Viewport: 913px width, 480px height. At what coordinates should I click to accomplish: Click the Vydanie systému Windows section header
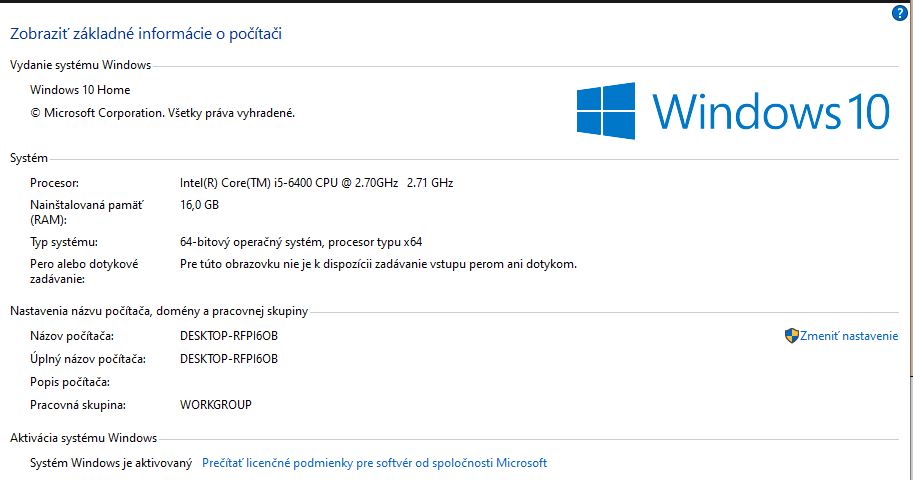80,65
